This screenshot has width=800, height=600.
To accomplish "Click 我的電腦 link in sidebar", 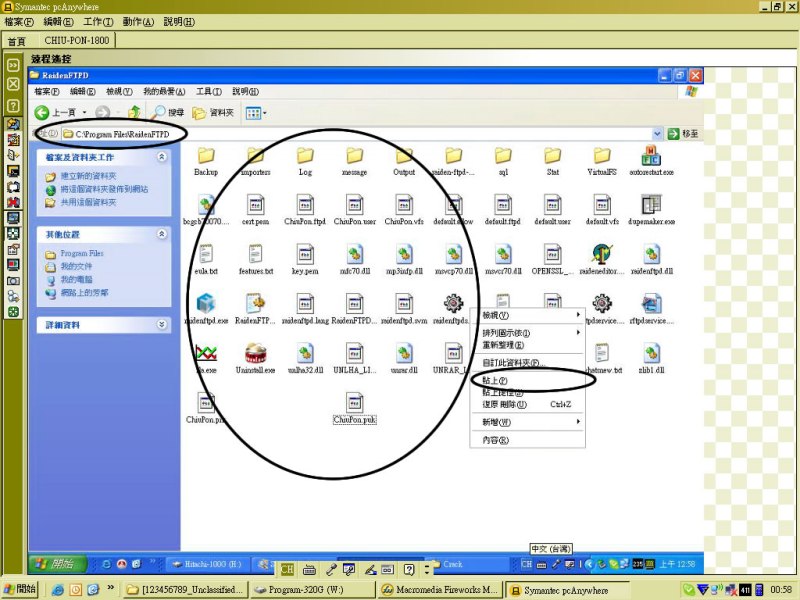I will [x=76, y=280].
